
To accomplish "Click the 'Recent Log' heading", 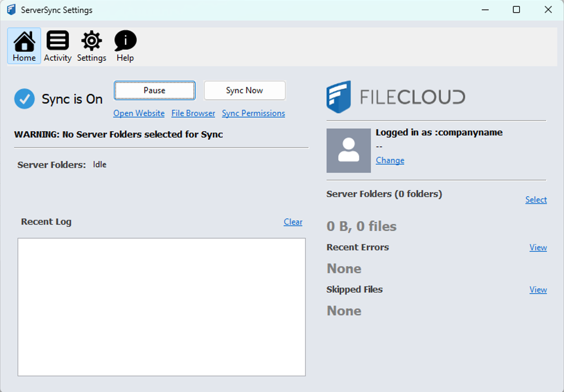I will (46, 222).
